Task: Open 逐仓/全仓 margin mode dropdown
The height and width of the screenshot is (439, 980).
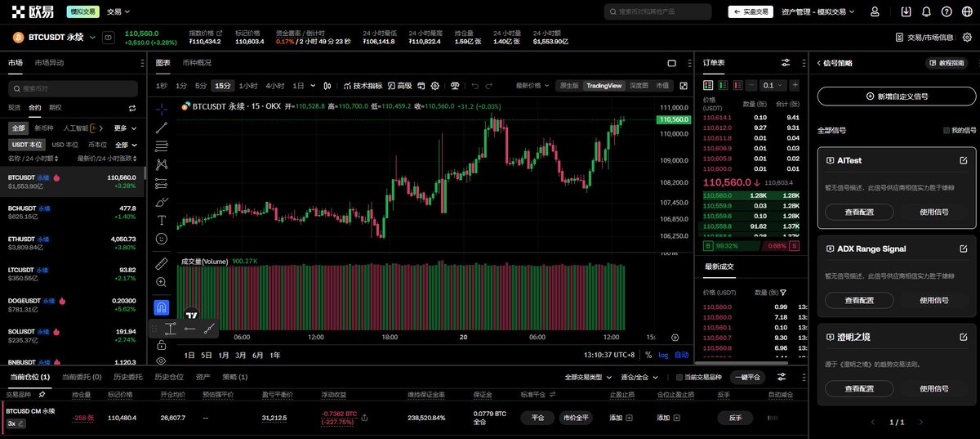Action: 640,377
